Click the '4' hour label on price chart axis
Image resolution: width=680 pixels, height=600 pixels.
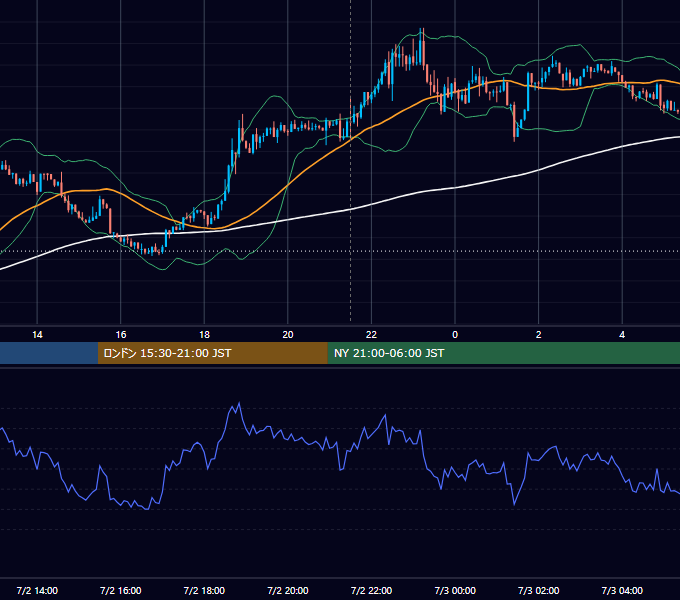622,335
